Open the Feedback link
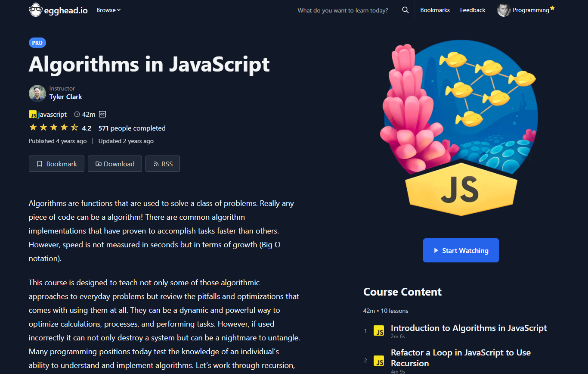Image resolution: width=588 pixels, height=374 pixels. 473,10
